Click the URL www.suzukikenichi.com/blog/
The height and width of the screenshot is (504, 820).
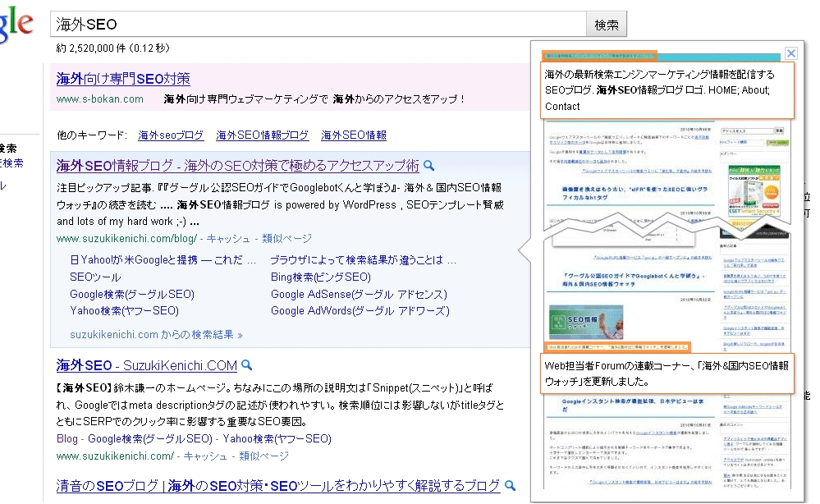(x=126, y=238)
